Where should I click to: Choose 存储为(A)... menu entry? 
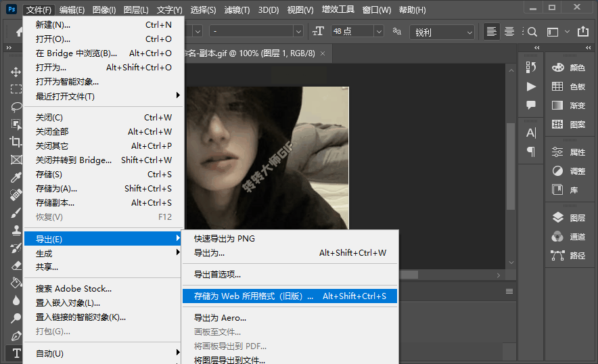coord(103,189)
